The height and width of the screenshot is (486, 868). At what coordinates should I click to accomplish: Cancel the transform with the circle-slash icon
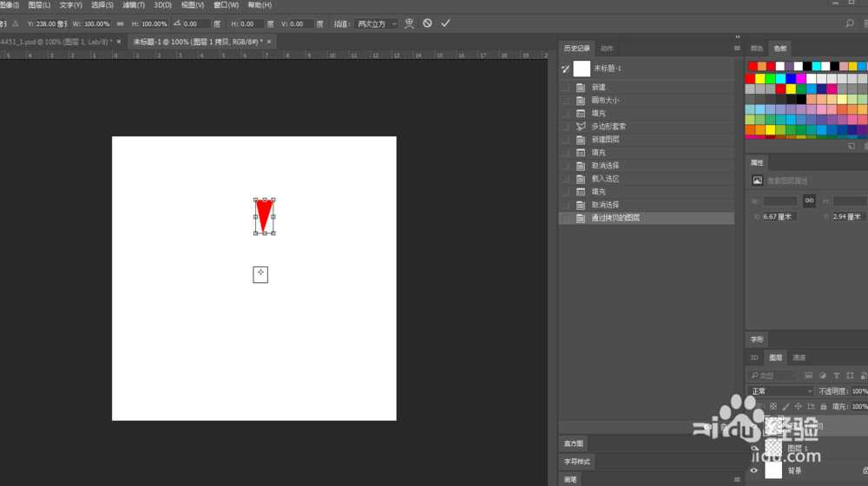(427, 23)
